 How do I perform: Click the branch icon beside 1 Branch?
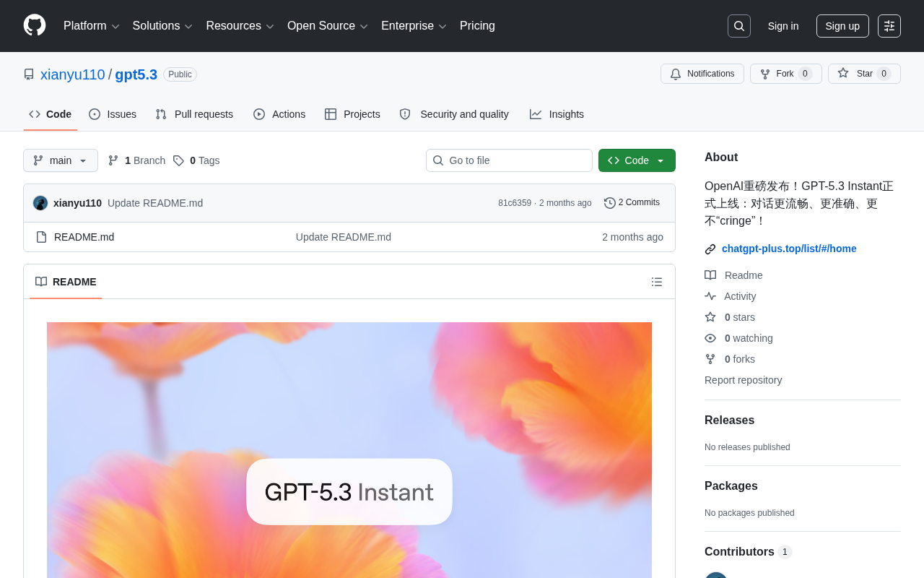click(x=113, y=160)
